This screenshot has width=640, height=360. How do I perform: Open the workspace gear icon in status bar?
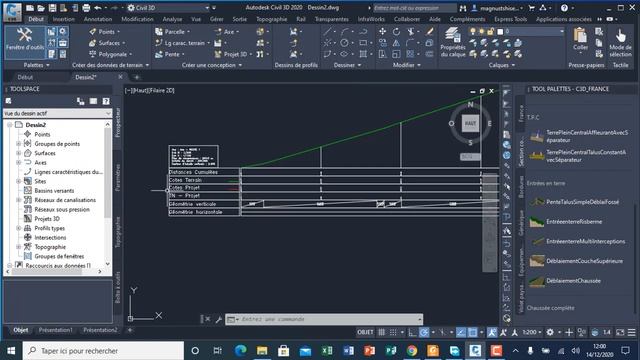click(550, 332)
